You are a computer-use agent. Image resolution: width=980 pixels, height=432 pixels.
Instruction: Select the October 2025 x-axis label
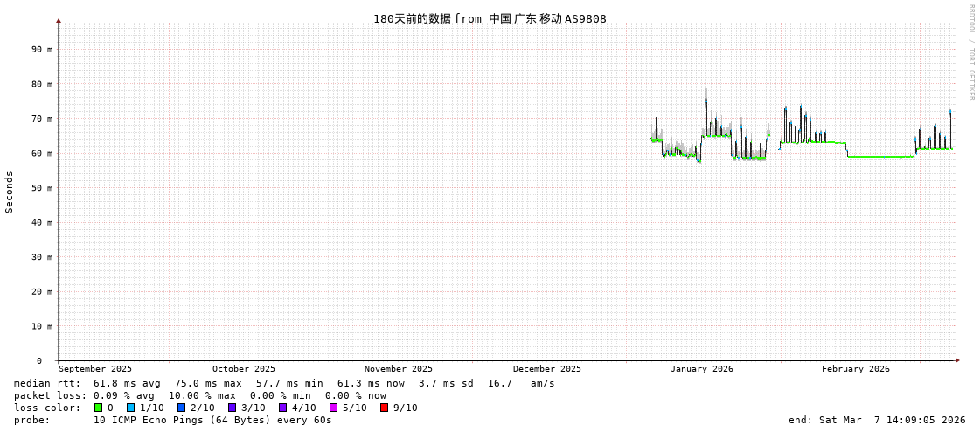243,369
